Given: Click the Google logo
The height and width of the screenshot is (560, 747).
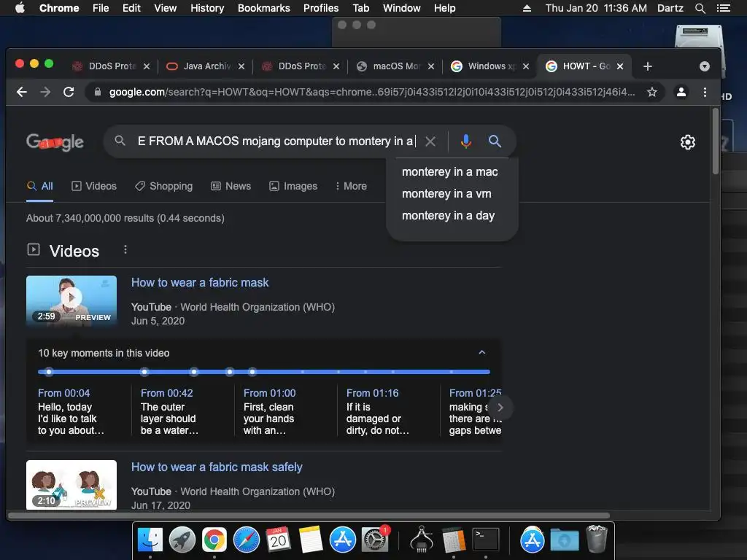Looking at the screenshot, I should tap(55, 141).
